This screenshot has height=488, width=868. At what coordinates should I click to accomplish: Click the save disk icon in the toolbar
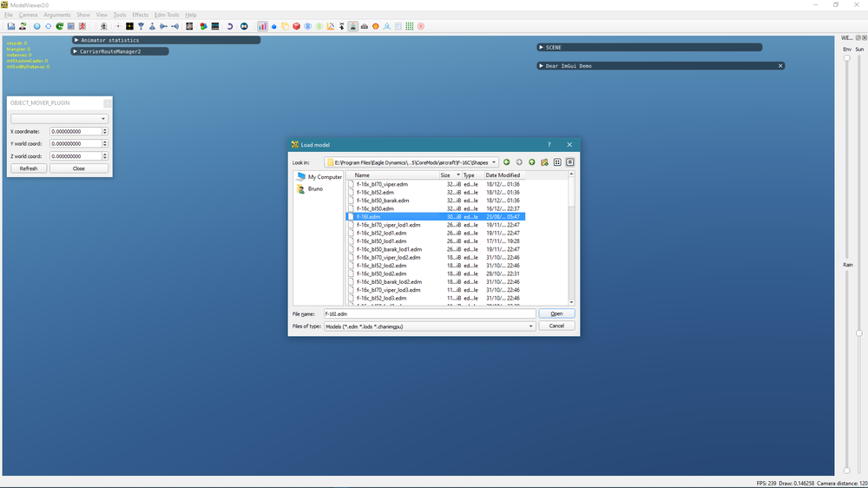(x=11, y=26)
